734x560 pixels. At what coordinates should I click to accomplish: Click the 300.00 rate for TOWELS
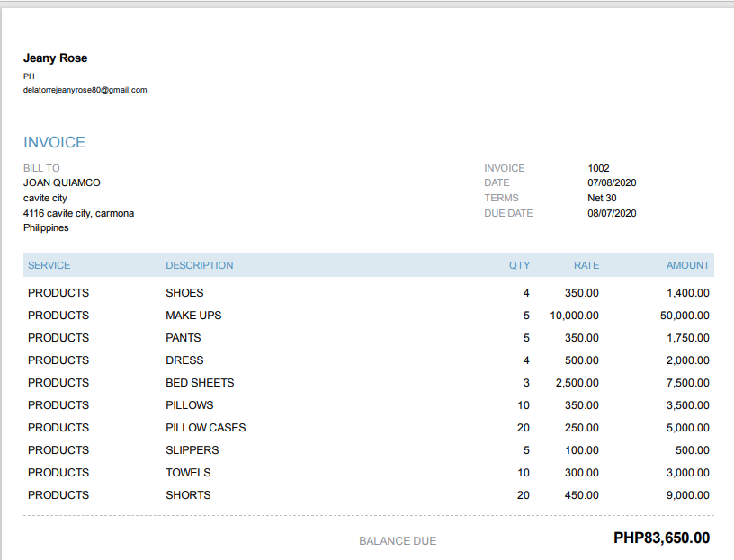(581, 473)
